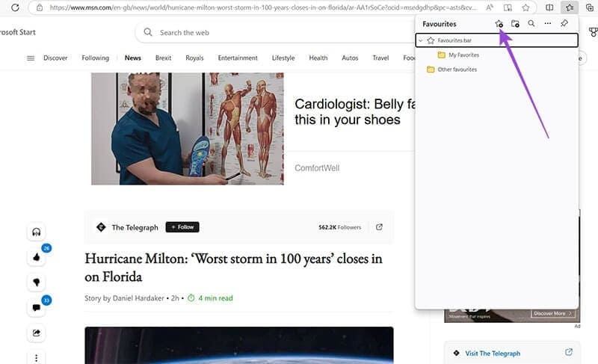Viewport: 598px width, 364px height.
Task: Follow The Telegraph publisher
Action: point(182,227)
